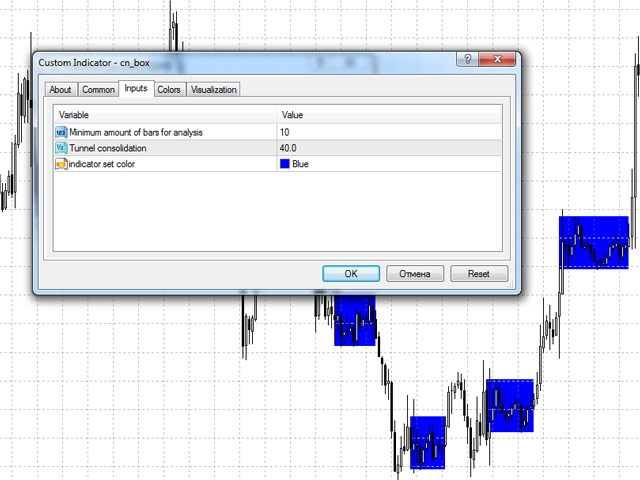Go to the Colors tab
The height and width of the screenshot is (480, 640).
169,90
